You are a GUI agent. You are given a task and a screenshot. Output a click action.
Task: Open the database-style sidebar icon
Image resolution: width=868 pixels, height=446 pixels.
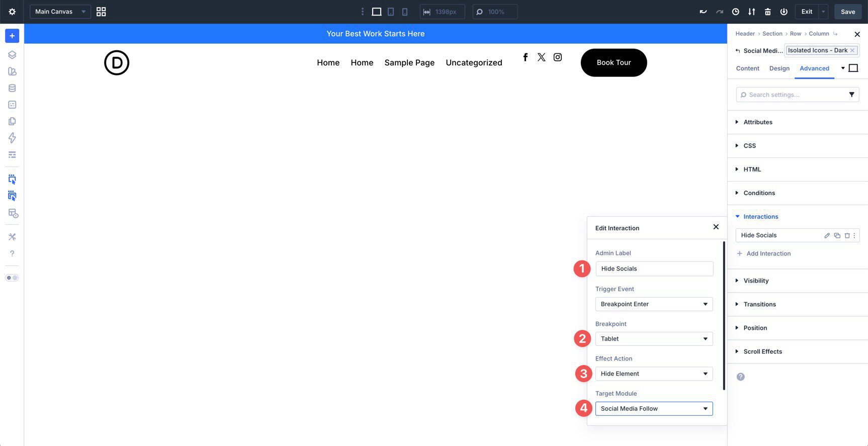[x=12, y=88]
